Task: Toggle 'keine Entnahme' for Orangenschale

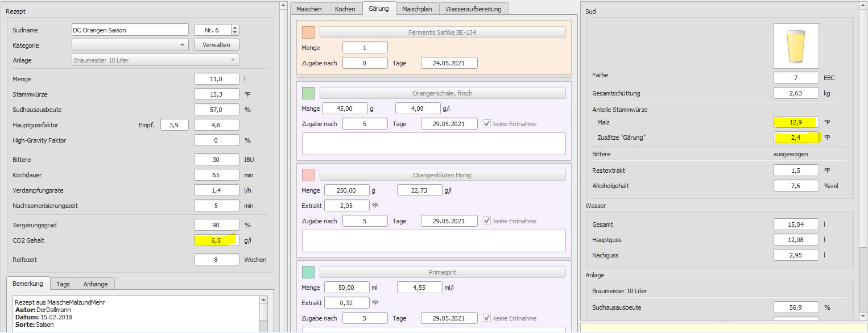Action: [x=488, y=124]
